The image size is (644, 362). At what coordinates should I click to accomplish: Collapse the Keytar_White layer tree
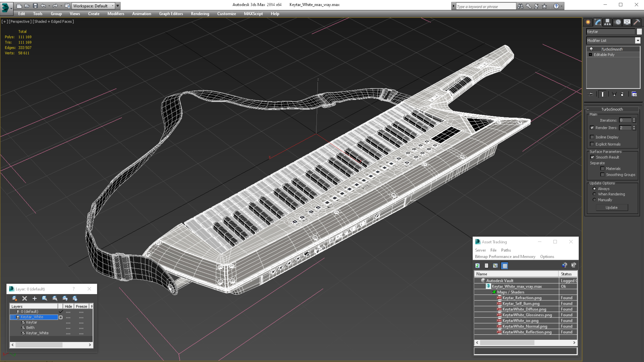pyautogui.click(x=12, y=317)
